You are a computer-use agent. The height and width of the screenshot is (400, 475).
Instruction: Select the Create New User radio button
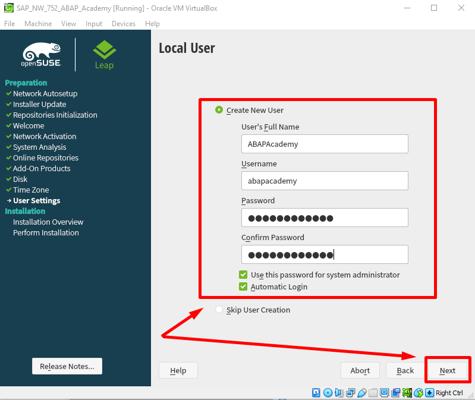(219, 110)
